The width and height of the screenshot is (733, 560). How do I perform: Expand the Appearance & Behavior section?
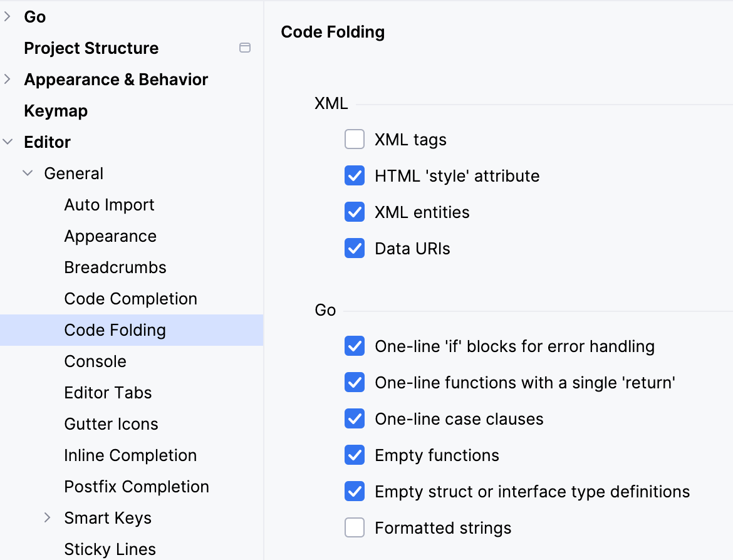coord(8,80)
